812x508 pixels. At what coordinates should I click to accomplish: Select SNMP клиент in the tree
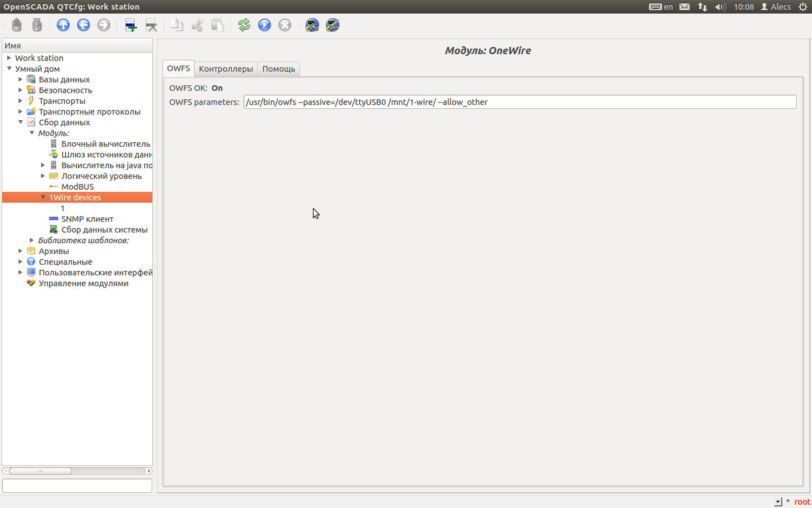pyautogui.click(x=87, y=219)
